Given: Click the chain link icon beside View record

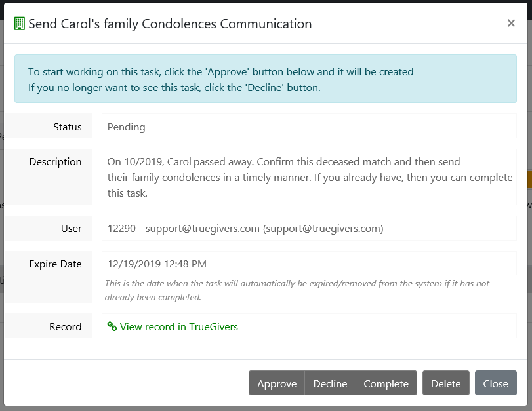Looking at the screenshot, I should click(112, 326).
